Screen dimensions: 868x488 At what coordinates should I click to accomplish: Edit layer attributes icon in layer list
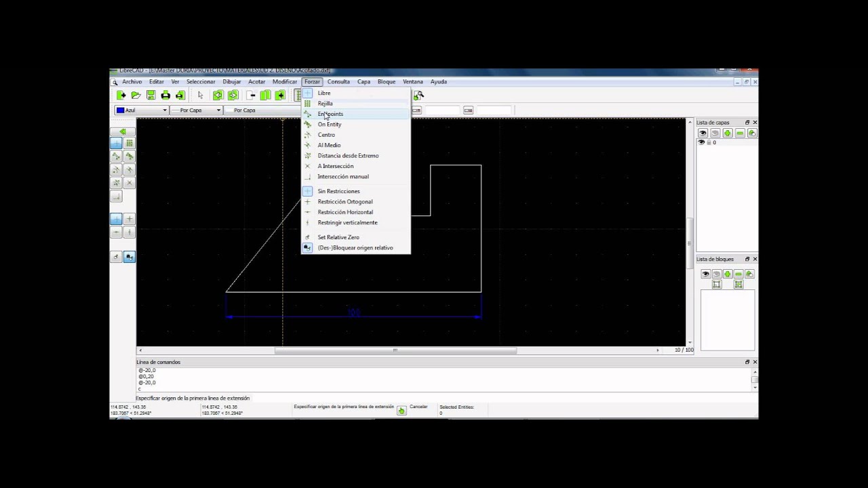pos(752,133)
